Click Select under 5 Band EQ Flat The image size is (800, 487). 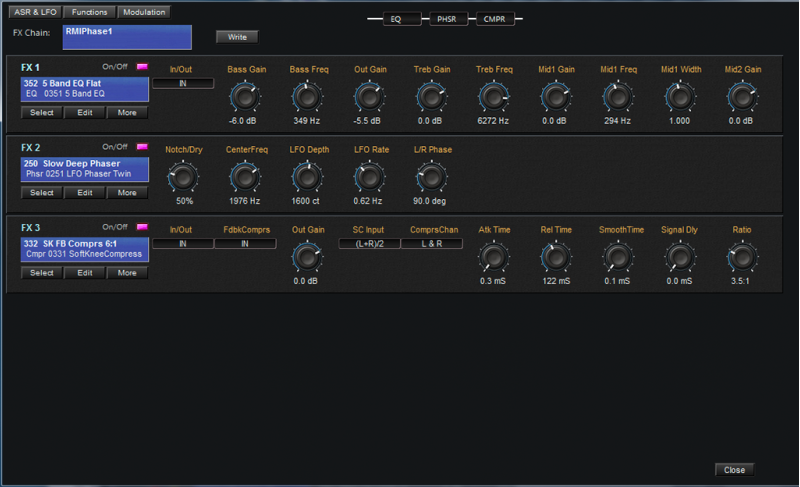(x=41, y=113)
